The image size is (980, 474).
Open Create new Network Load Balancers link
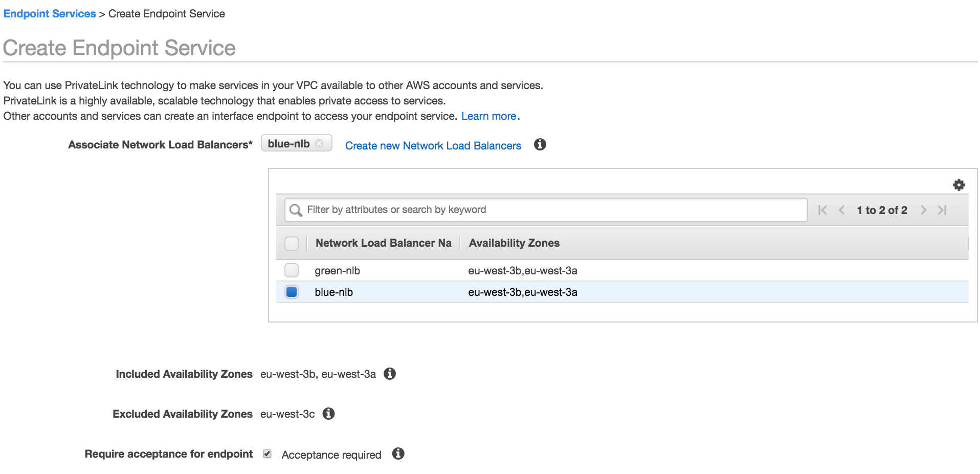pos(433,146)
